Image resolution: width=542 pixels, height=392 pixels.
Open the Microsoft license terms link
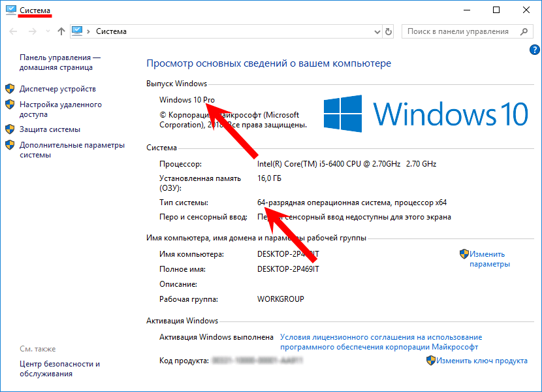click(x=381, y=342)
